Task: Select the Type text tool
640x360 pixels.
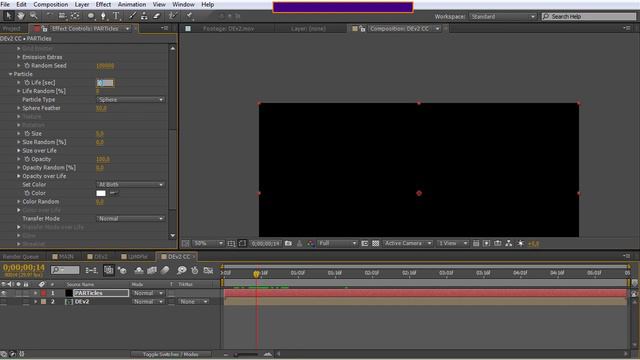Action: 116,16
